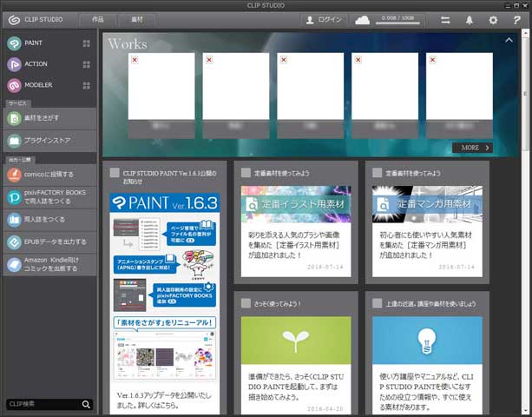This screenshot has width=532, height=417.
Task: Toggle checkbox on 定番イラスト用素材 card
Action: tap(246, 173)
